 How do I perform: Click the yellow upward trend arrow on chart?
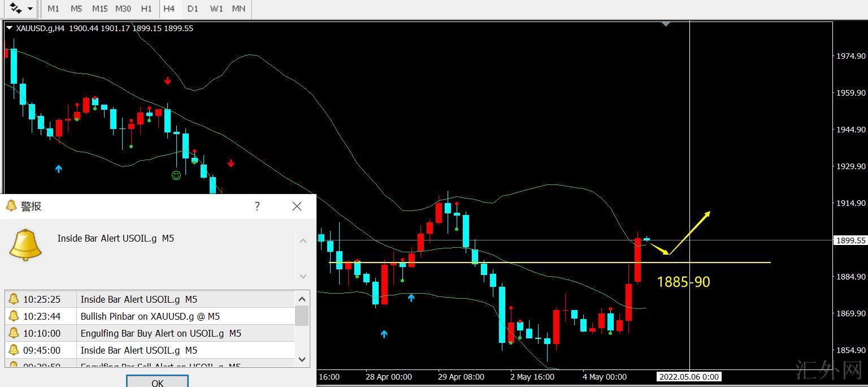pos(691,232)
